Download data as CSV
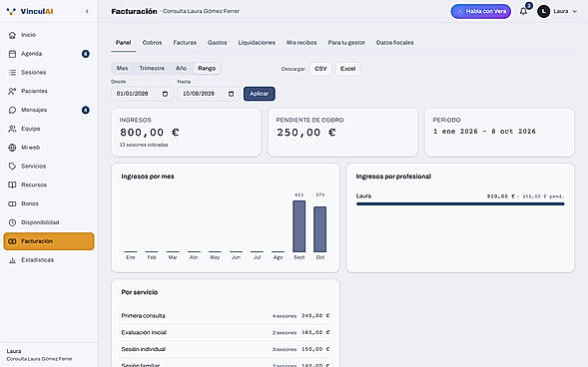The height and width of the screenshot is (367, 588). (320, 69)
